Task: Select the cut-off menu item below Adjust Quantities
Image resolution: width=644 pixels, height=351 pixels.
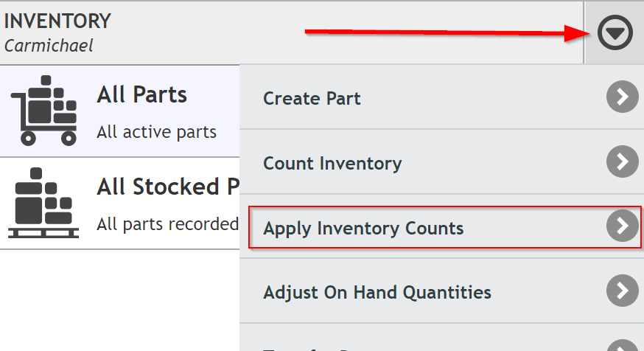Action: click(x=441, y=338)
